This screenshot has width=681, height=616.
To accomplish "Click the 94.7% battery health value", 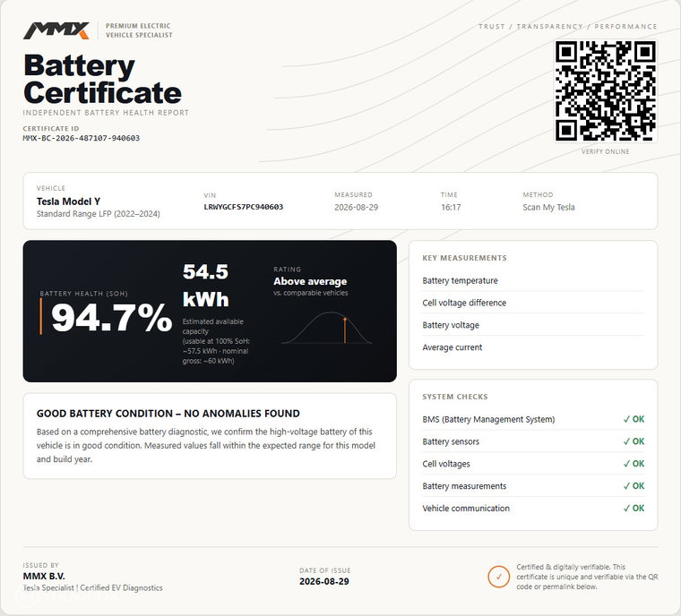I will [112, 317].
